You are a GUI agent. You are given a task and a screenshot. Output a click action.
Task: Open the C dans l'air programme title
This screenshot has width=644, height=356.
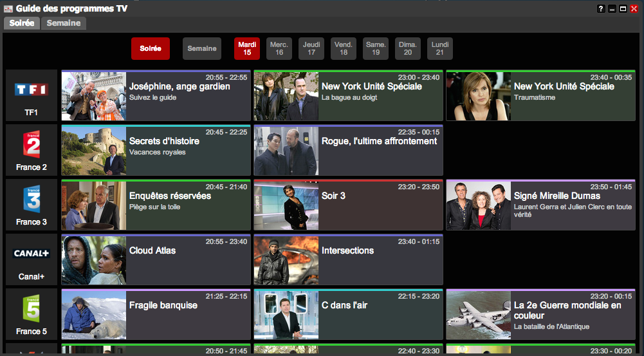344,305
